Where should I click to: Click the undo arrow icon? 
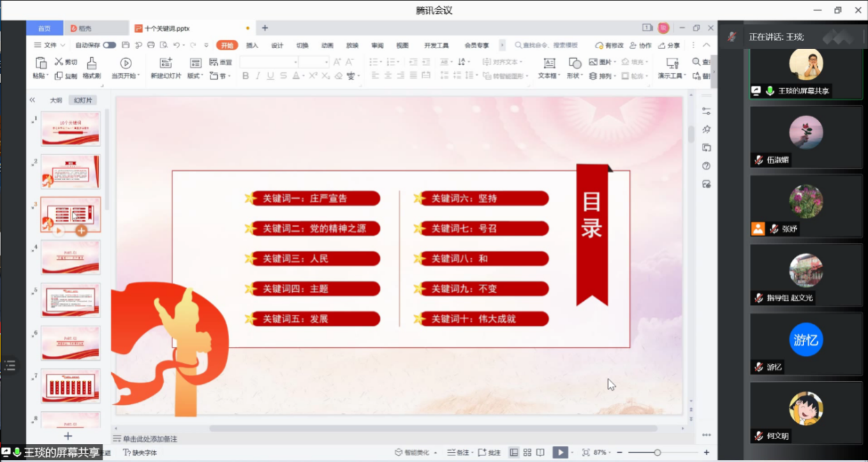click(x=176, y=45)
